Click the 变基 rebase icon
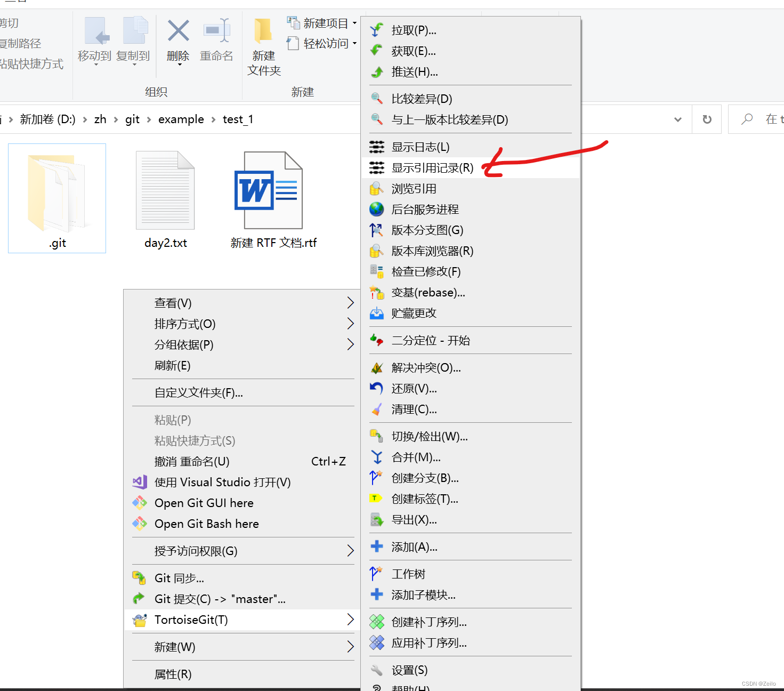 [x=377, y=292]
